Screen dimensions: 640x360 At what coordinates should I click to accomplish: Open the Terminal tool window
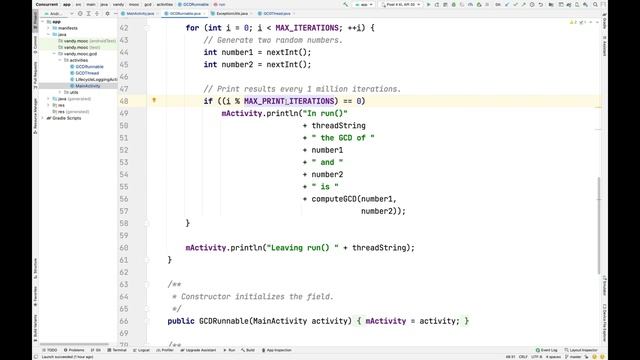117,350
